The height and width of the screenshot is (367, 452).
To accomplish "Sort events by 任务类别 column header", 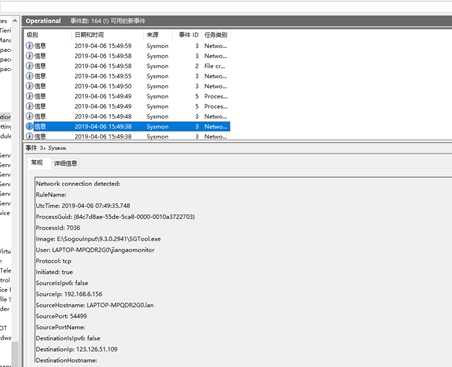I will 216,35.
